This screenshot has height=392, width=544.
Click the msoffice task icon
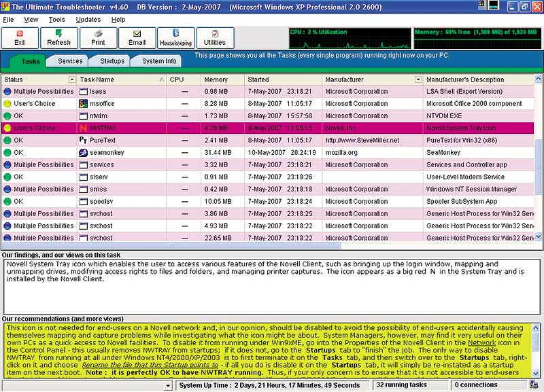[x=83, y=104]
